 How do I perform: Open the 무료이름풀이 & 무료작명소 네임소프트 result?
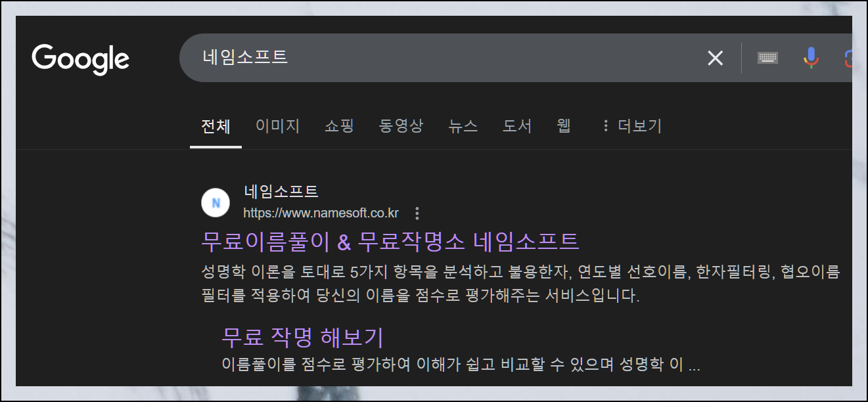[390, 241]
